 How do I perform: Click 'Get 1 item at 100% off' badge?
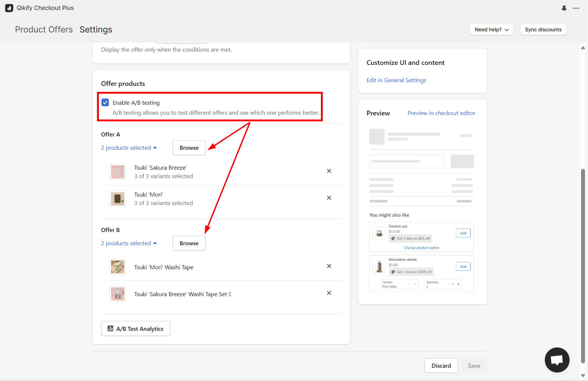[x=411, y=272]
